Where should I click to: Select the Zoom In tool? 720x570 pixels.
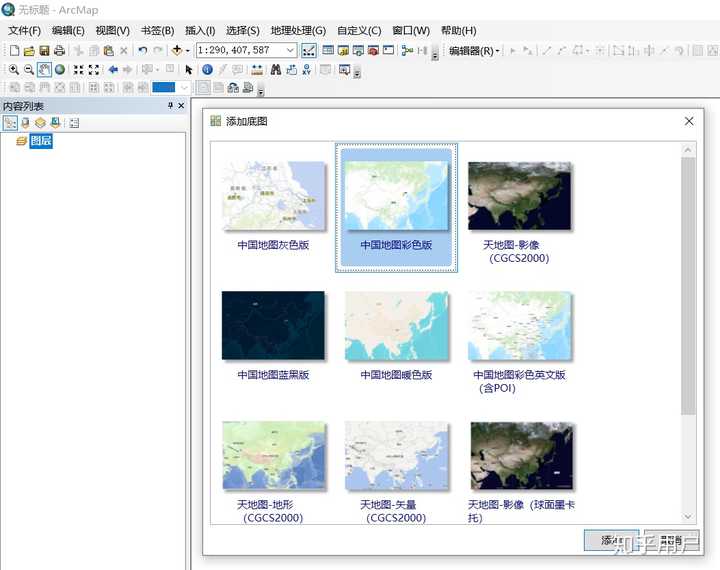[14, 70]
